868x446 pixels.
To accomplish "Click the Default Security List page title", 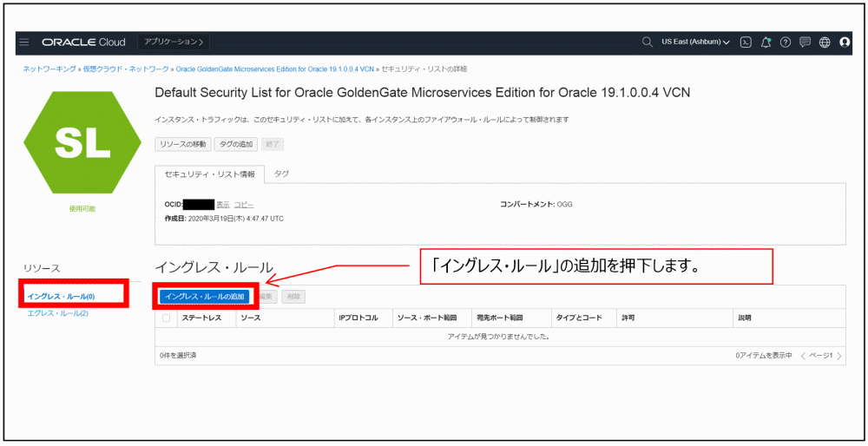I will [x=423, y=92].
